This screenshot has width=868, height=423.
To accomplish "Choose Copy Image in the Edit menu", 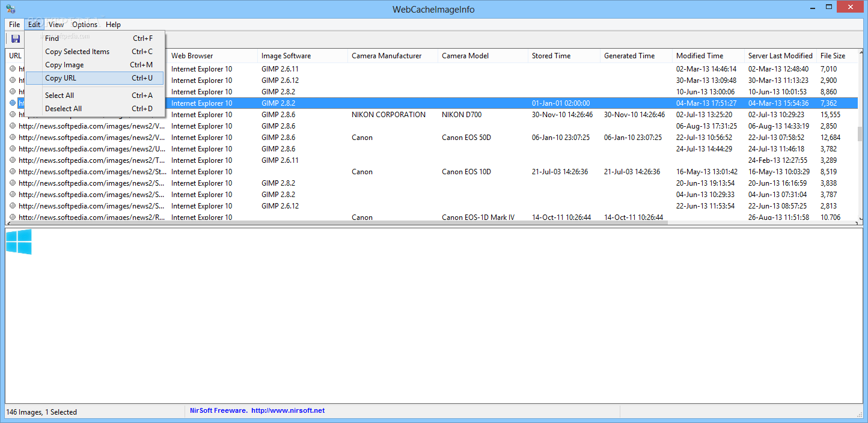I will point(95,65).
